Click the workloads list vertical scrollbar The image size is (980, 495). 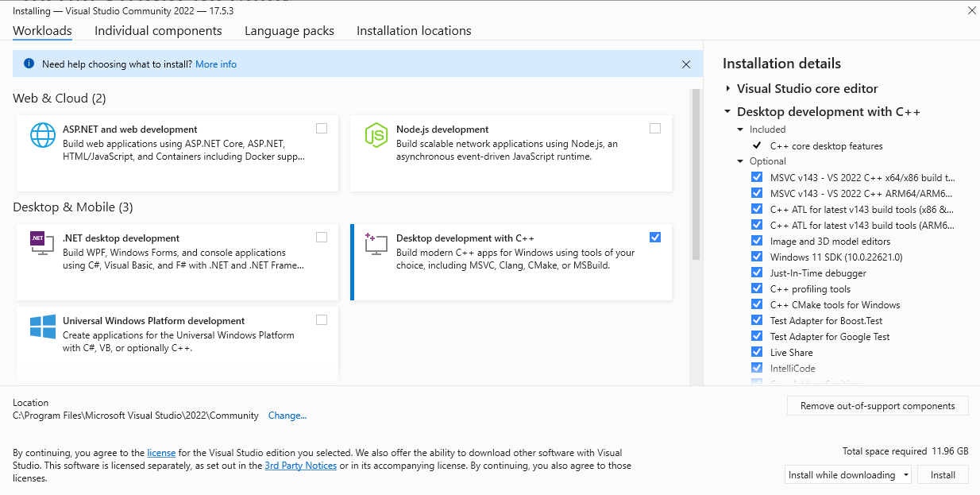point(696,175)
